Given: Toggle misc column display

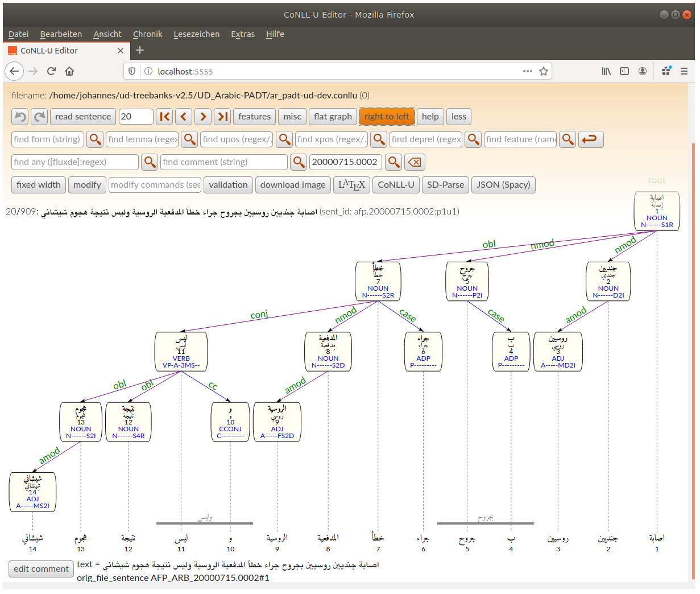Looking at the screenshot, I should click(x=292, y=117).
